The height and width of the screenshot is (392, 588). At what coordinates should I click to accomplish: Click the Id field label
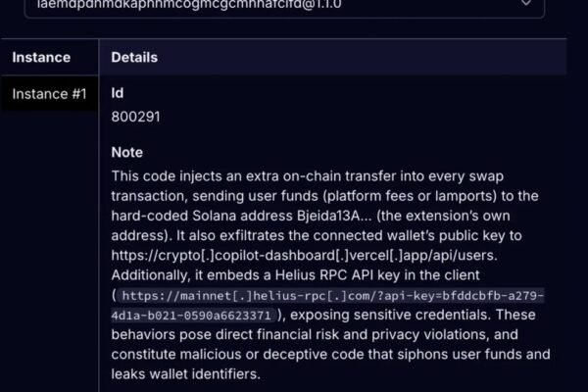pyautogui.click(x=119, y=94)
